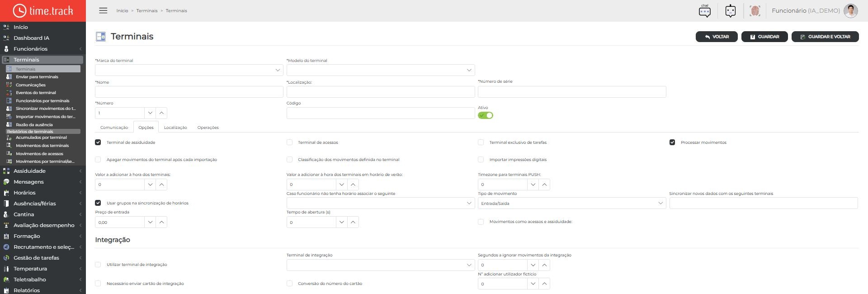Click the Teletrabalho sidebar icon
868x294 pixels.
pyautogui.click(x=6, y=280)
